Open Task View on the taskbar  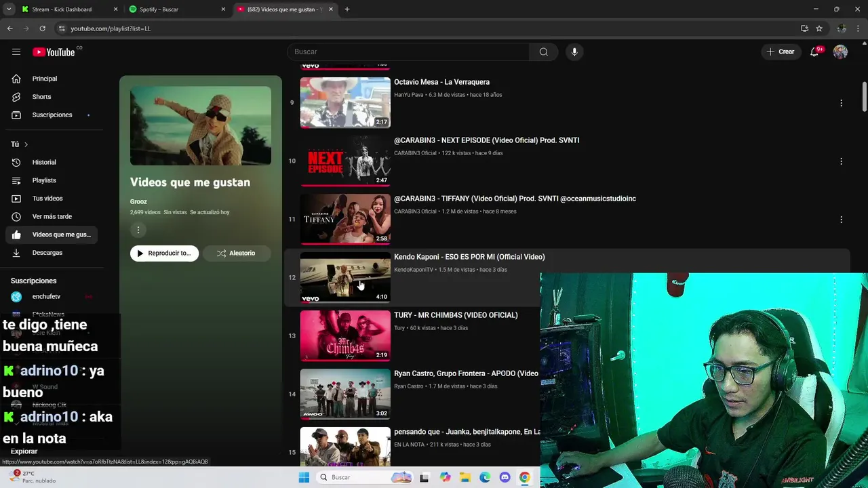point(425,477)
